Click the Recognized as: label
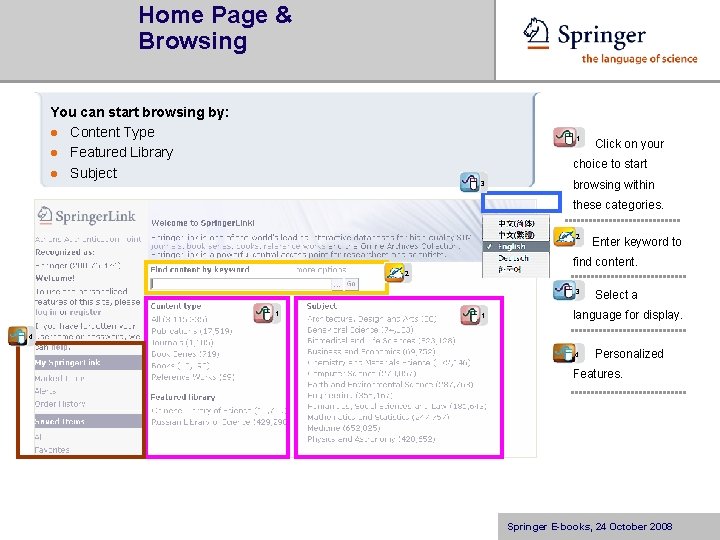The width and height of the screenshot is (720, 540). 65,252
